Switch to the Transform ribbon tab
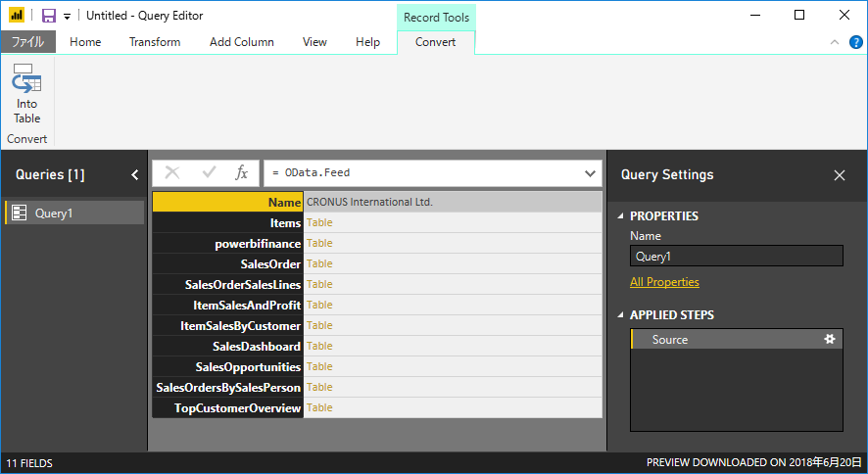868x474 pixels. [x=155, y=42]
